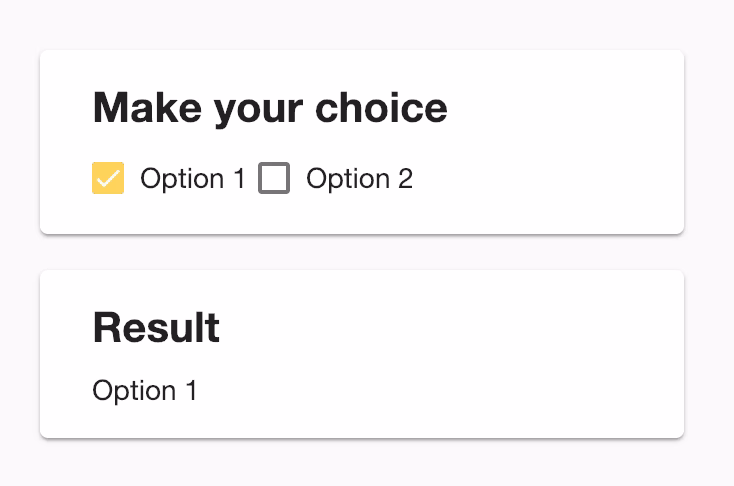Click the number "1" in the result text
The image size is (734, 486).
coord(191,390)
